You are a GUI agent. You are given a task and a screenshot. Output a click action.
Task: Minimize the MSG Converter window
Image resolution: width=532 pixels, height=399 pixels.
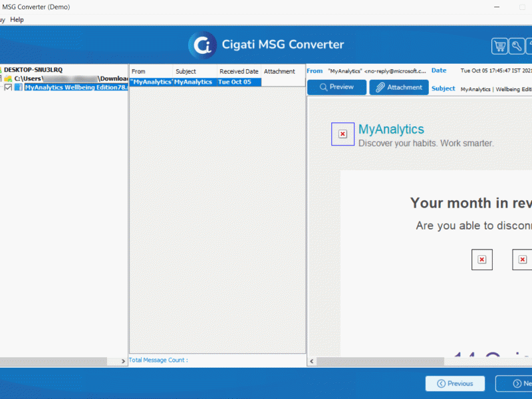point(497,7)
